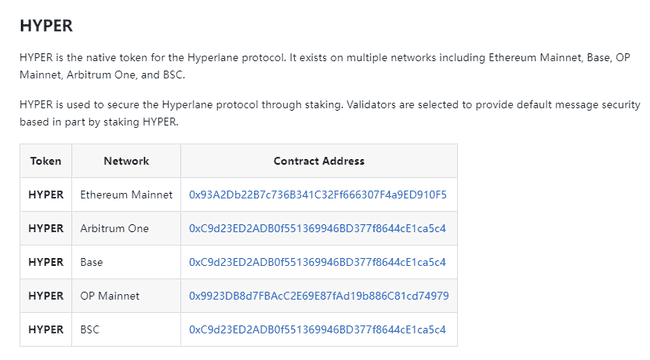The height and width of the screenshot is (360, 650).
Task: Open the OP Mainnet HYPER contract address link
Action: coord(319,296)
